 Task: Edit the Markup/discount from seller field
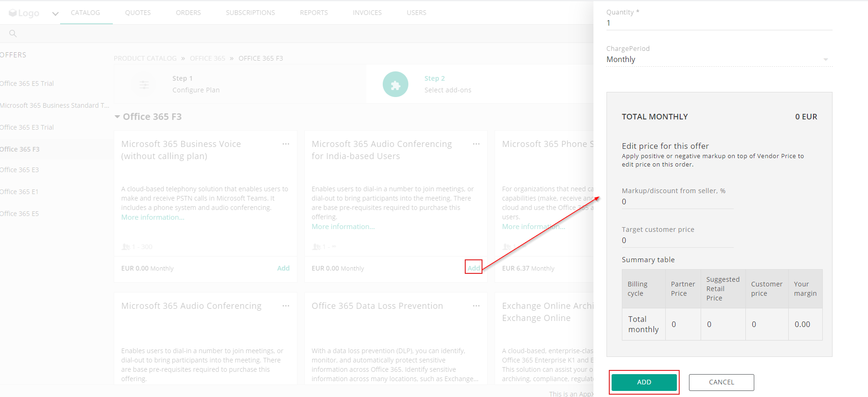pyautogui.click(x=678, y=202)
